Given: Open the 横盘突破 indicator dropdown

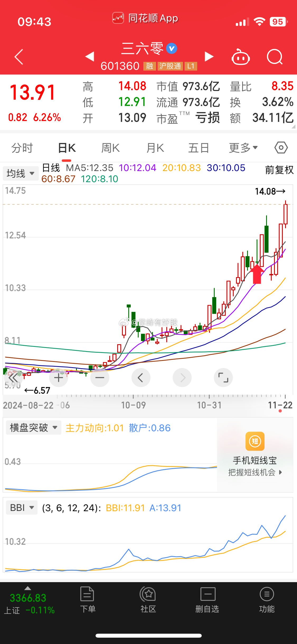Looking at the screenshot, I should (34, 427).
